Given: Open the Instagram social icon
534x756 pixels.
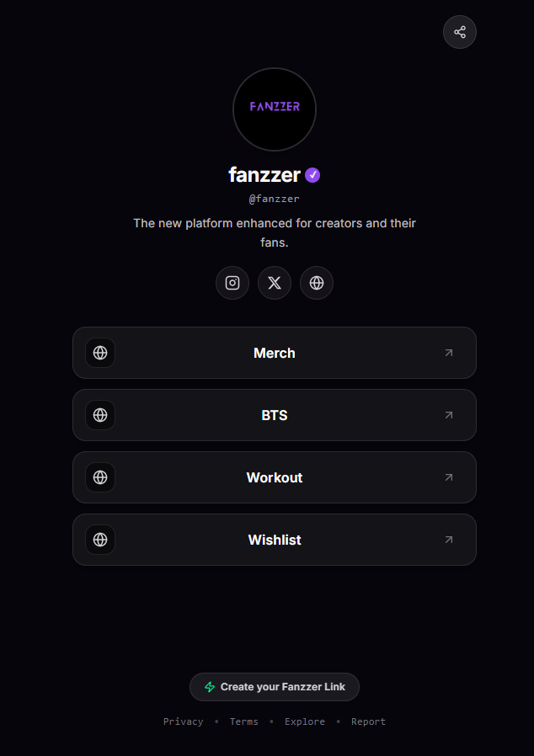Looking at the screenshot, I should coord(232,283).
